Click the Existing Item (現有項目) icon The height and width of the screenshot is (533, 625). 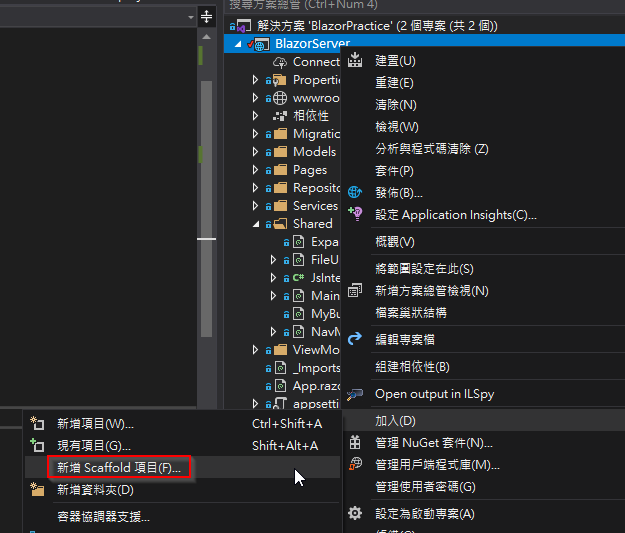[37, 445]
